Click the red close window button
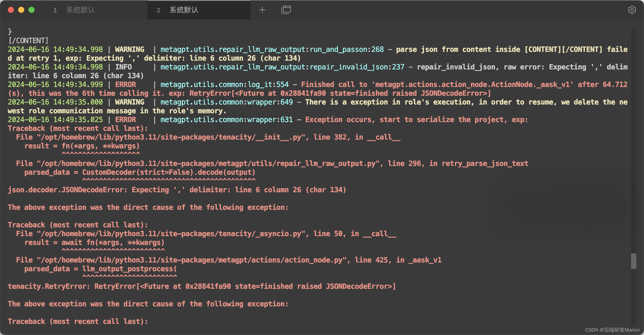The image size is (644, 335). coord(11,10)
